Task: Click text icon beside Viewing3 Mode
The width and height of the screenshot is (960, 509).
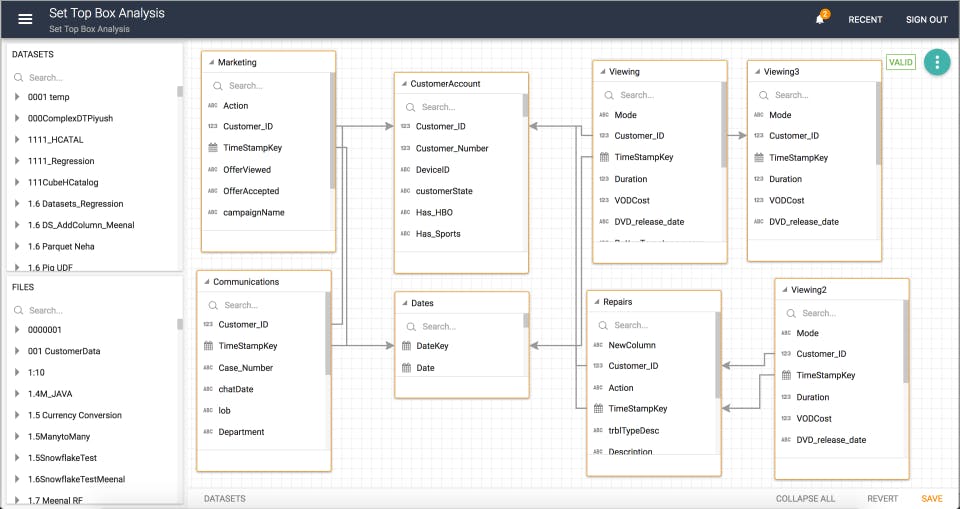Action: pyautogui.click(x=759, y=115)
